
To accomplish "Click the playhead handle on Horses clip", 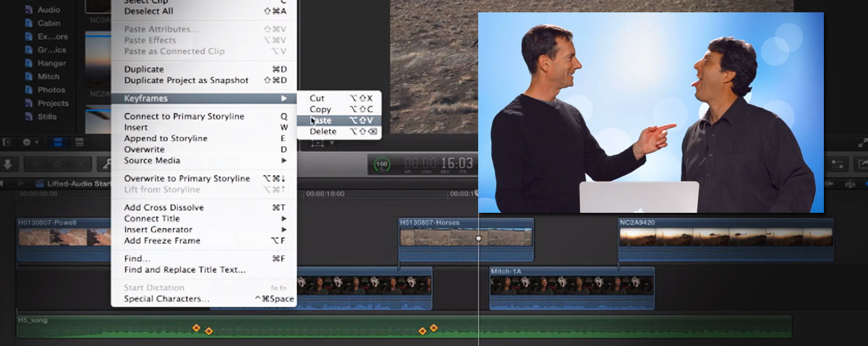I will click(478, 237).
